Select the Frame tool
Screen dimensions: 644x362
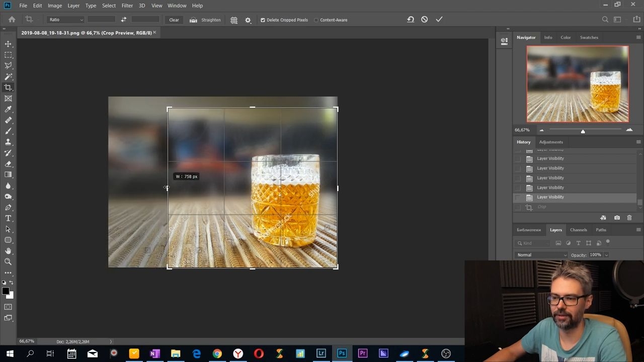click(8, 99)
